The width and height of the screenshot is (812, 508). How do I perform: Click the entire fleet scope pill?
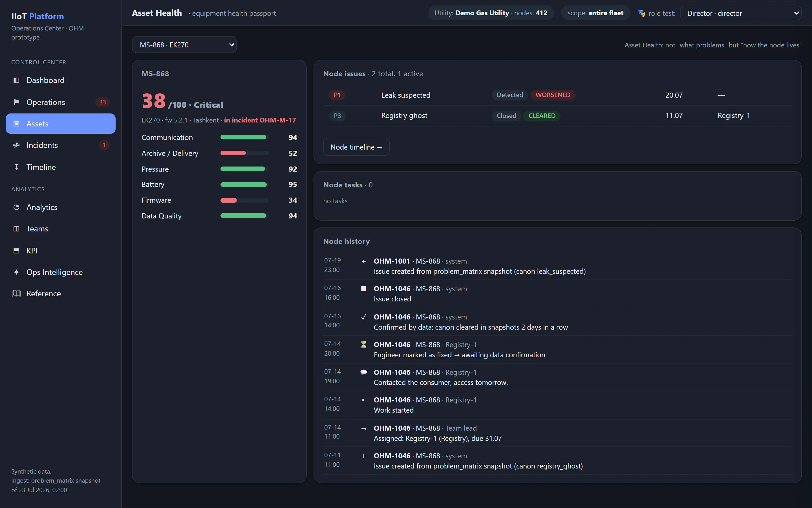click(595, 13)
